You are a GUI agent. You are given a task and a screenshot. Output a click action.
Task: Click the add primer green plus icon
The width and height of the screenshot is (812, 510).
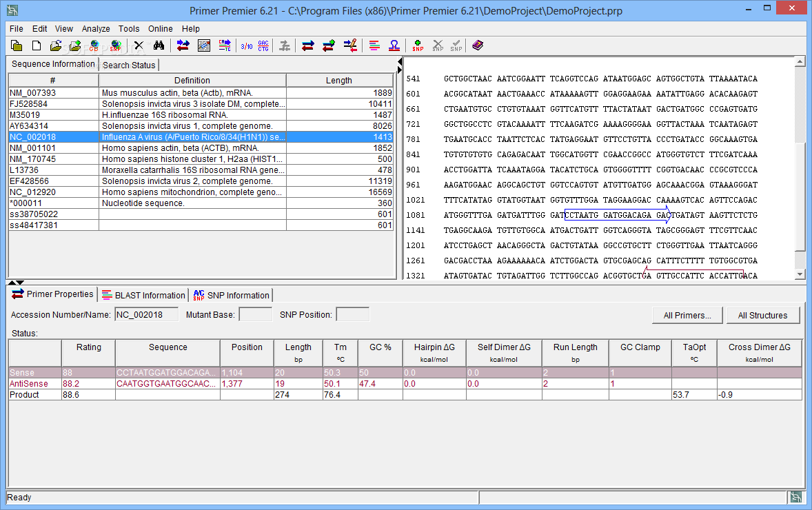click(328, 45)
